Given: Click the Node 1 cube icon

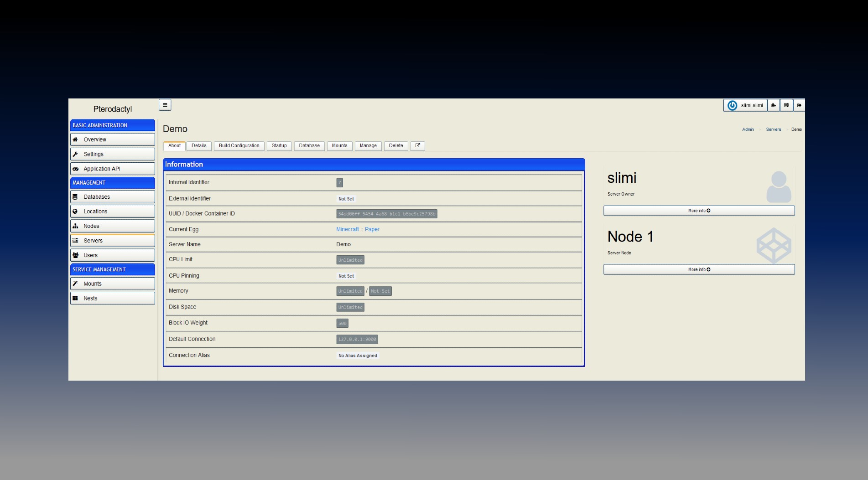Looking at the screenshot, I should (x=774, y=246).
